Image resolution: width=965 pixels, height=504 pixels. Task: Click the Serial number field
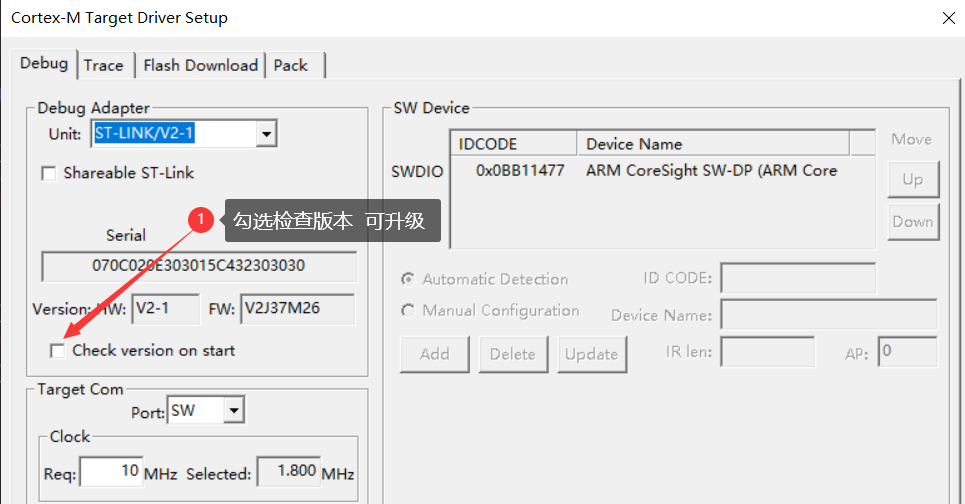(x=199, y=266)
